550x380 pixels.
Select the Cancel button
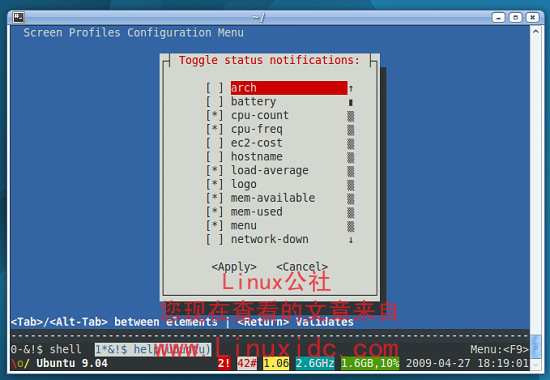point(302,267)
